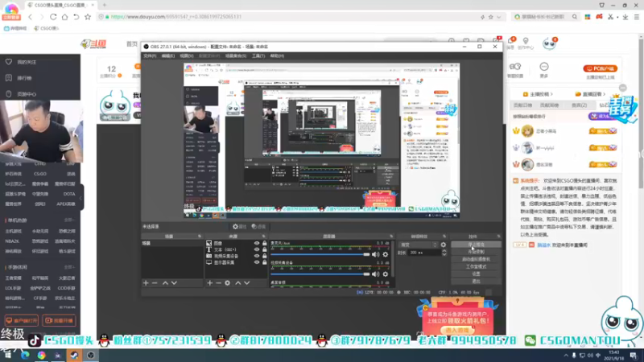Toggle lock on the video capture device source
644x362 pixels.
pyautogui.click(x=265, y=256)
